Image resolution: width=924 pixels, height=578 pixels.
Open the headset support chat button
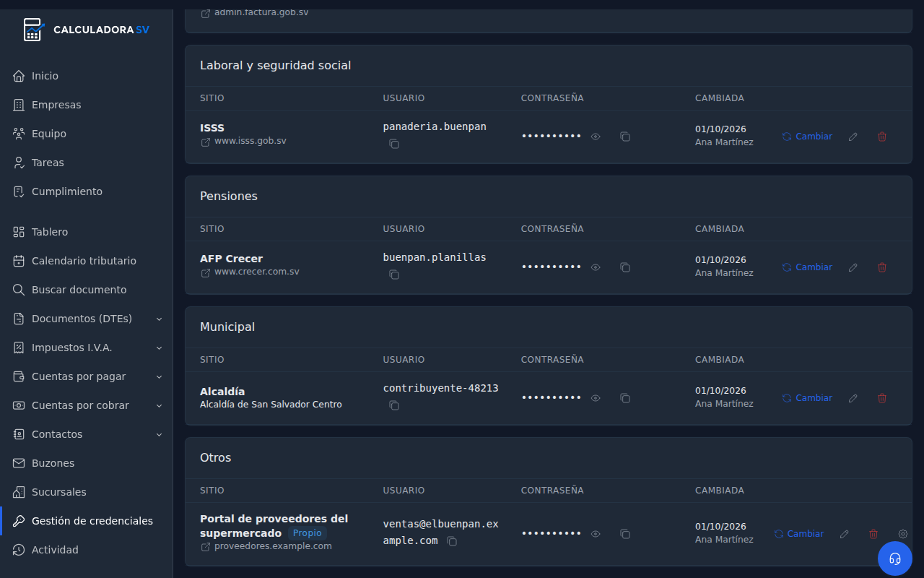click(895, 558)
